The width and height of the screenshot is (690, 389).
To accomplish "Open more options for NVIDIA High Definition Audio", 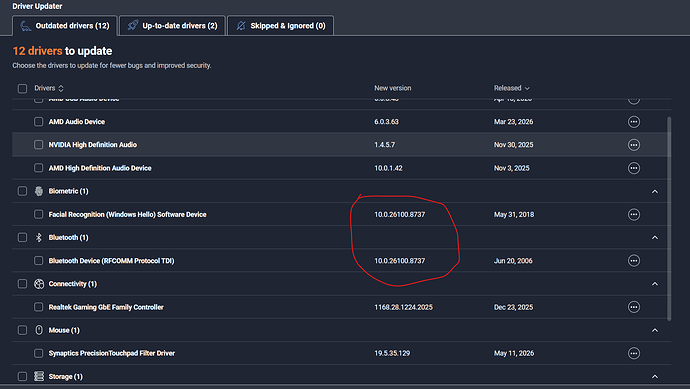I will pos(634,145).
